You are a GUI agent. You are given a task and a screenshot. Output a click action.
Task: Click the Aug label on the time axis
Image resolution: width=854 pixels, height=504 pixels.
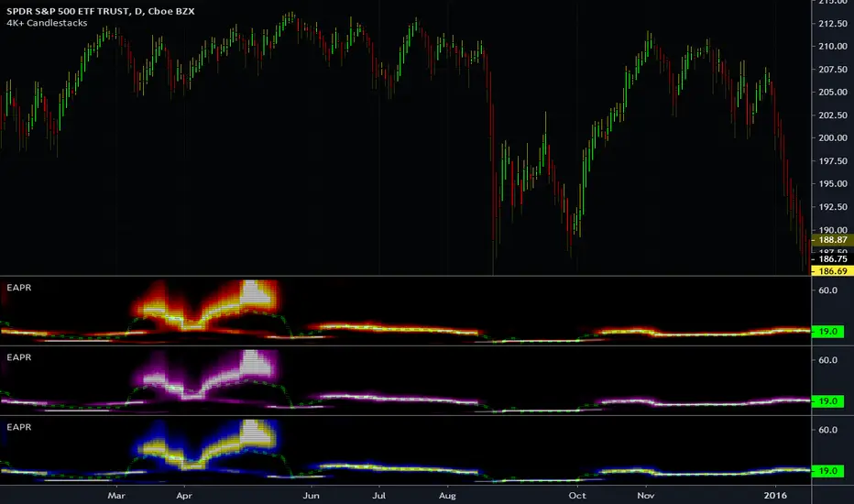pos(447,495)
